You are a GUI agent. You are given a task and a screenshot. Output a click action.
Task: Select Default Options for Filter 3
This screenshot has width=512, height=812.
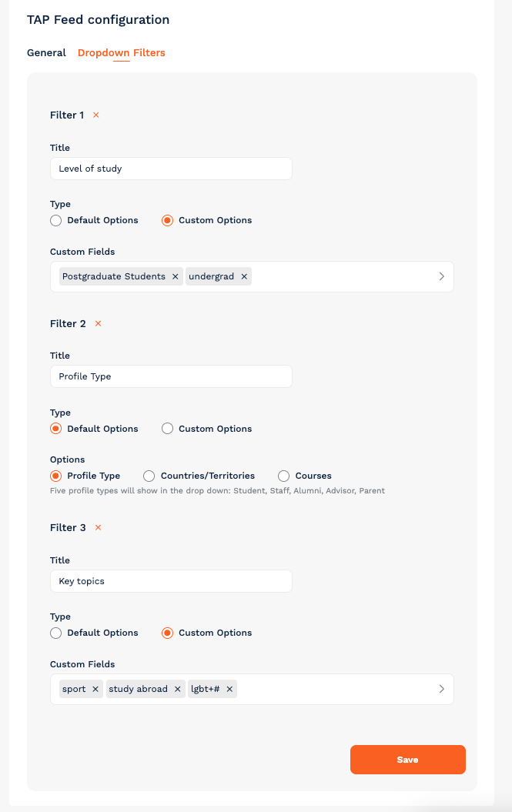click(56, 633)
